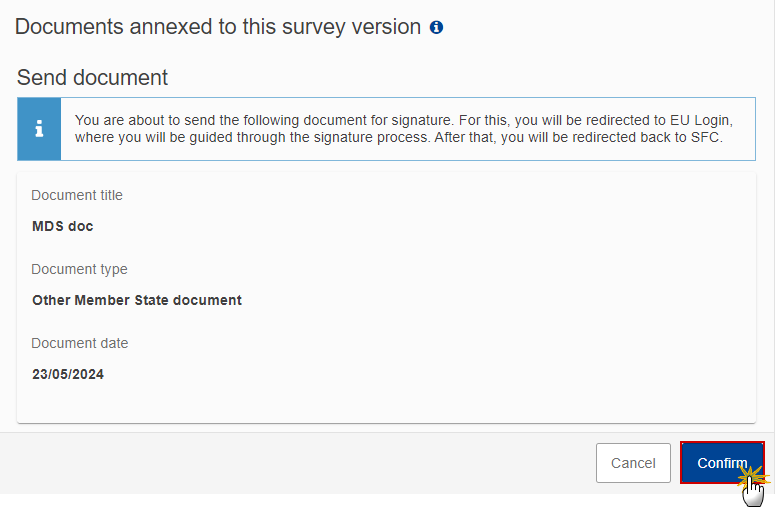Select the 'Document type' field label
The width and height of the screenshot is (775, 509).
[x=80, y=269]
